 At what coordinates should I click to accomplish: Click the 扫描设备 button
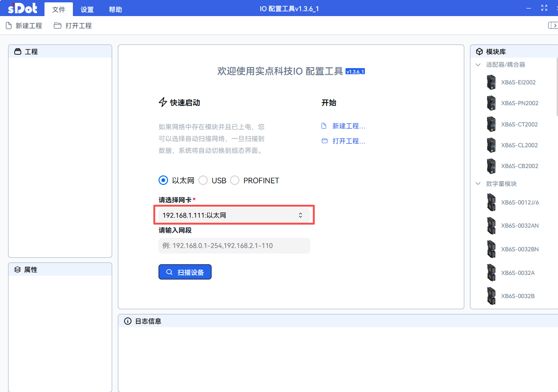185,272
